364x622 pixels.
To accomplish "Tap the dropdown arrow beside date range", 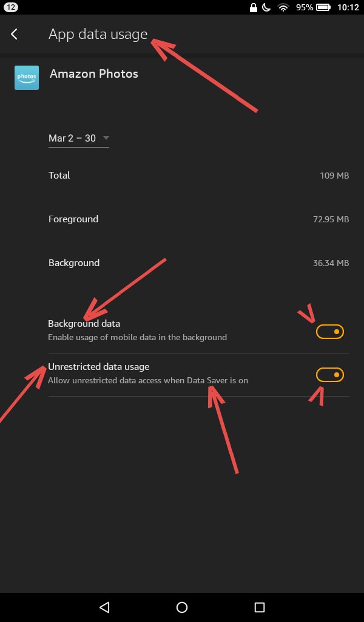I will click(106, 138).
